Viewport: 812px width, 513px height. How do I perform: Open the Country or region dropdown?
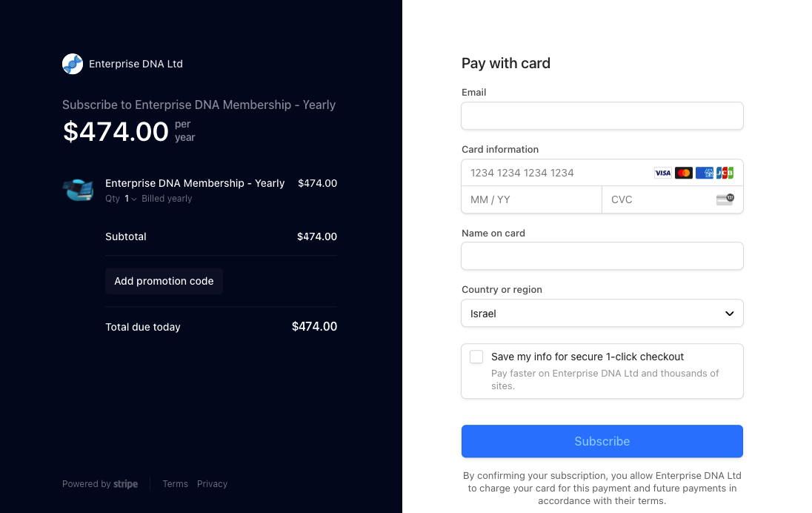point(602,314)
